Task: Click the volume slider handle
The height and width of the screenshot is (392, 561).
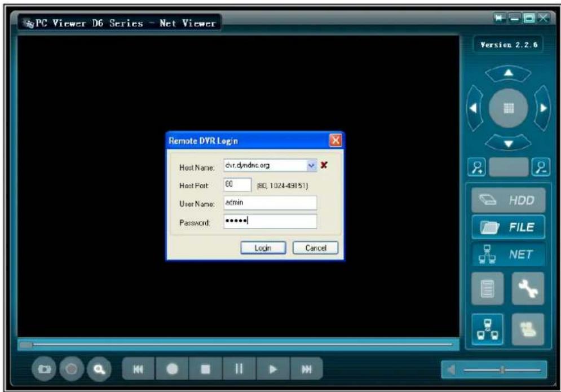Action: (x=503, y=370)
